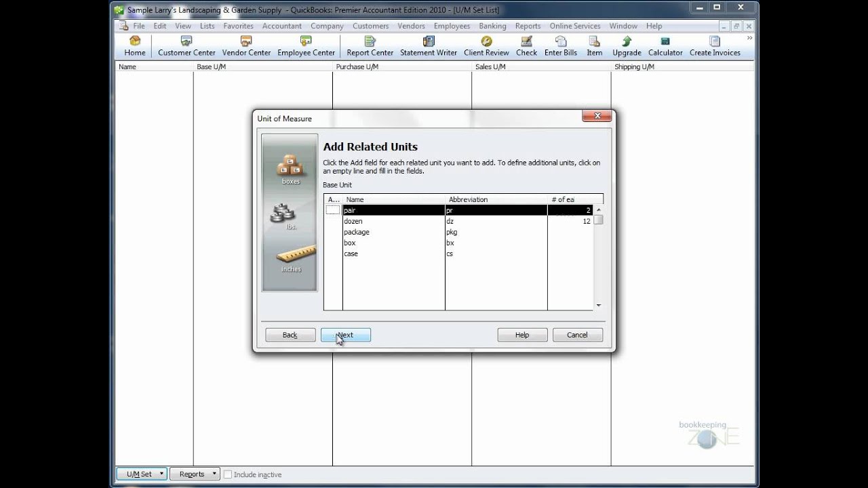Launch Statement Writer from toolbar
This screenshot has height=488, width=868.
[x=429, y=47]
